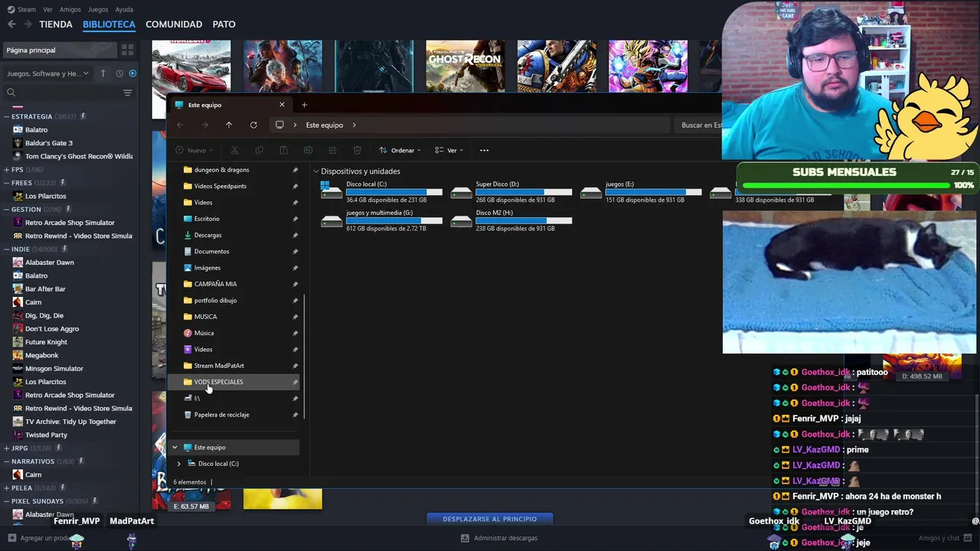This screenshot has height=551, width=980.
Task: Go back in Steam navigation
Action: [11, 24]
